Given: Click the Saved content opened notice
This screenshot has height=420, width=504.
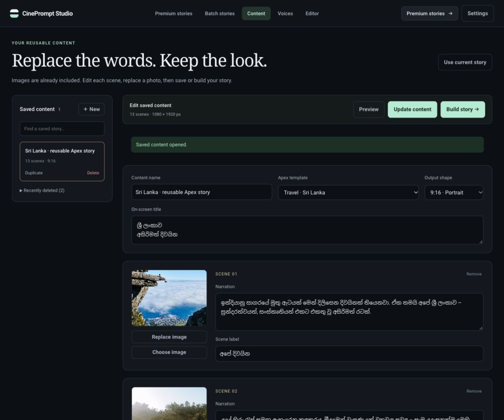Looking at the screenshot, I should click(307, 144).
